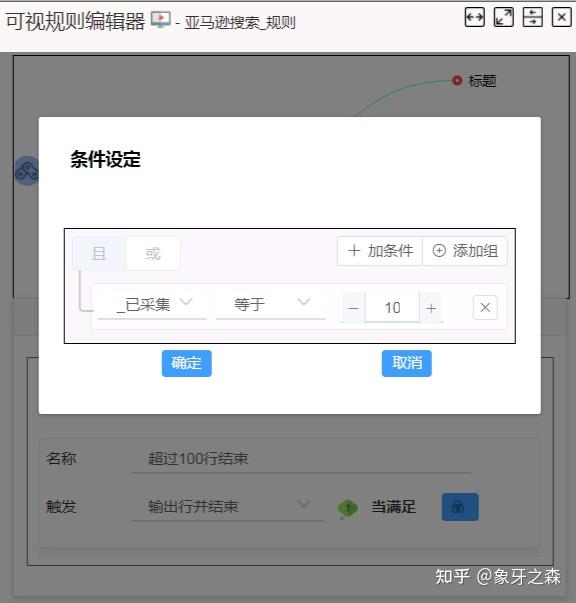
Task: Click the 名称 field with 超过100行结束
Action: 300,459
